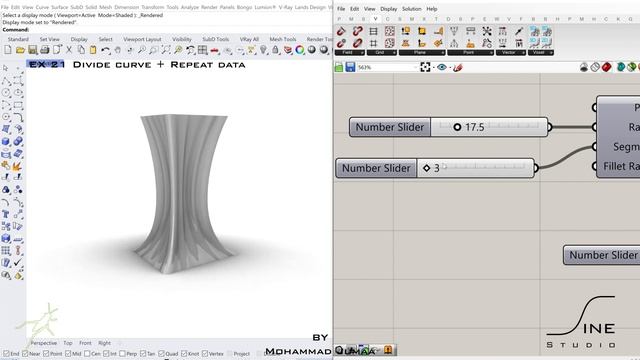This screenshot has width=640, height=360.
Task: Expand the Vector panel dropdown bar
Action: click(x=511, y=53)
